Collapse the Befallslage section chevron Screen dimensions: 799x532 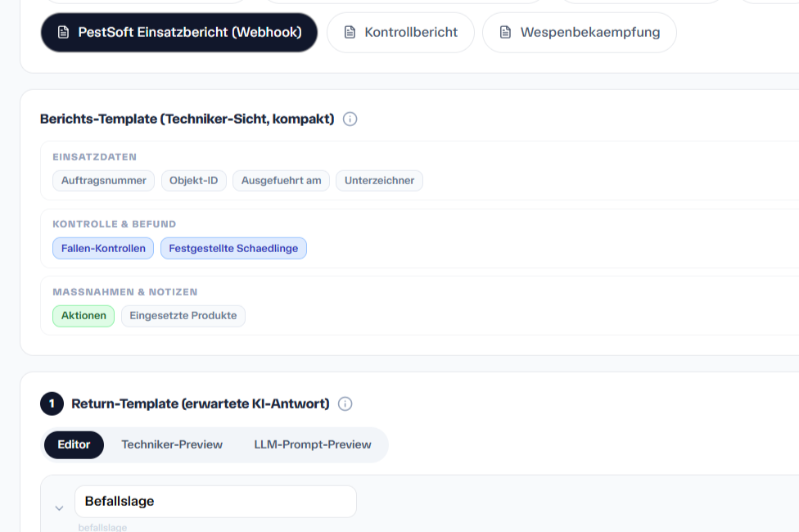click(x=59, y=508)
